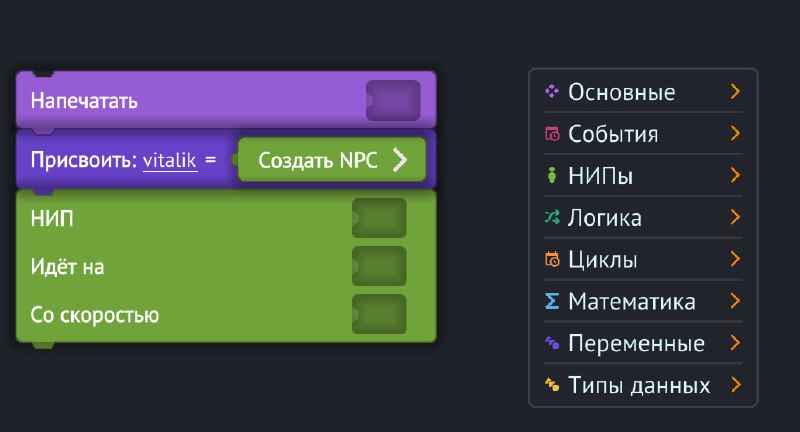Image resolution: width=800 pixels, height=432 pixels.
Task: Click the purple Основные category icon
Action: [552, 92]
